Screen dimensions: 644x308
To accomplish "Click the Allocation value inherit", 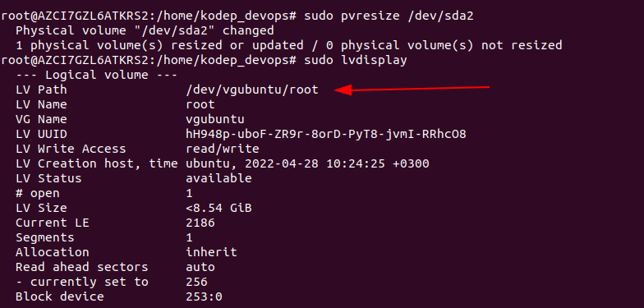I will pyautogui.click(x=211, y=252).
